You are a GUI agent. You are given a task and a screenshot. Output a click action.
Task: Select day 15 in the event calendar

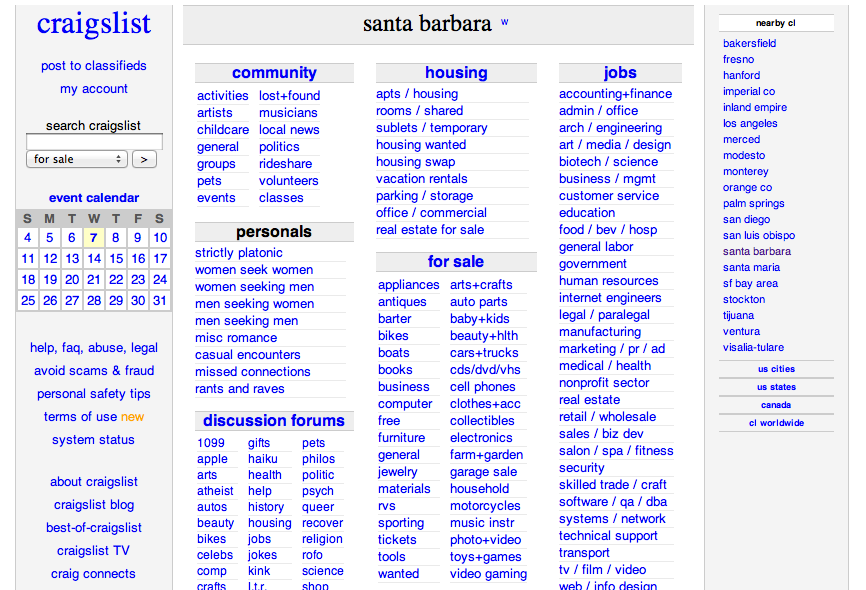pyautogui.click(x=116, y=259)
